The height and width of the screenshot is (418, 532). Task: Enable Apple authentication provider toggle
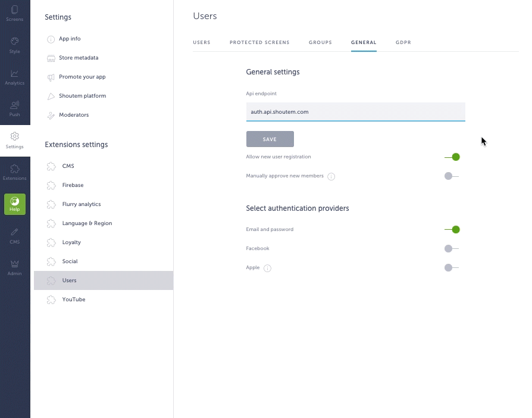(452, 268)
